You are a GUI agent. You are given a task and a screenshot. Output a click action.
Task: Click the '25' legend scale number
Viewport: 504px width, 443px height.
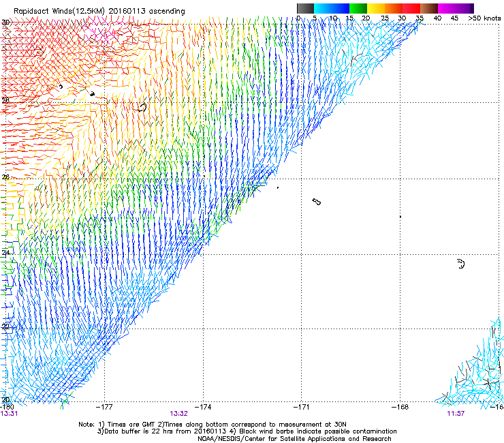click(384, 18)
